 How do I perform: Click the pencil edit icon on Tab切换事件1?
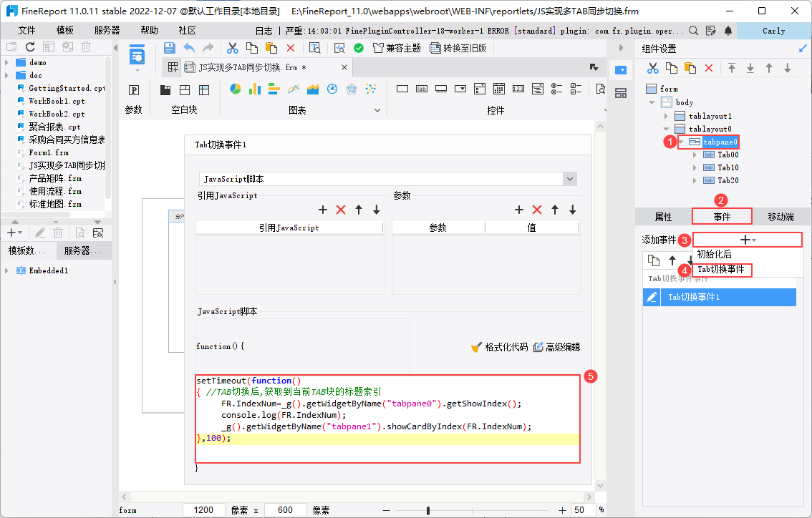[x=652, y=298]
